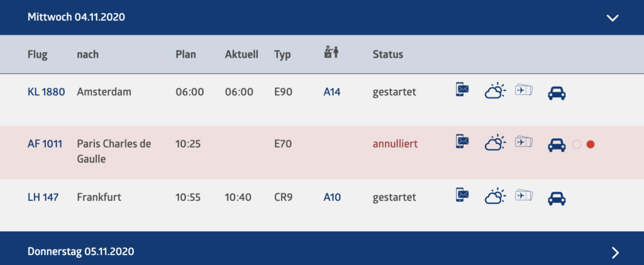Click the Status column header
The height and width of the screenshot is (265, 644).
(x=387, y=54)
